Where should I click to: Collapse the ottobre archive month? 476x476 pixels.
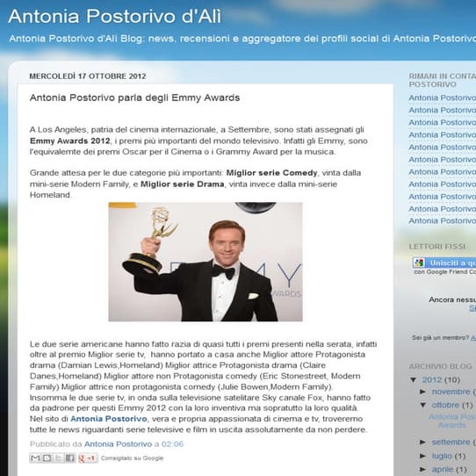(423, 405)
